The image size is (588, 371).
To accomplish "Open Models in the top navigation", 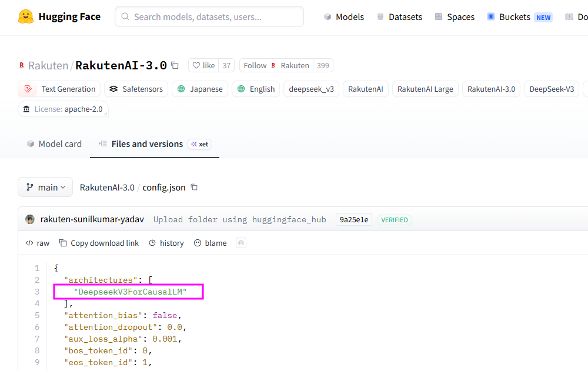I will pos(344,17).
